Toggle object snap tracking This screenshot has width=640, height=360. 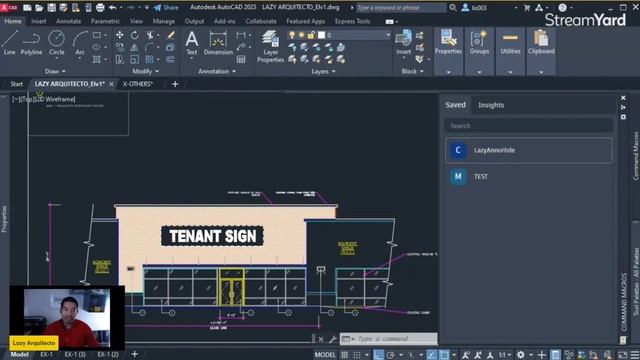tap(432, 355)
